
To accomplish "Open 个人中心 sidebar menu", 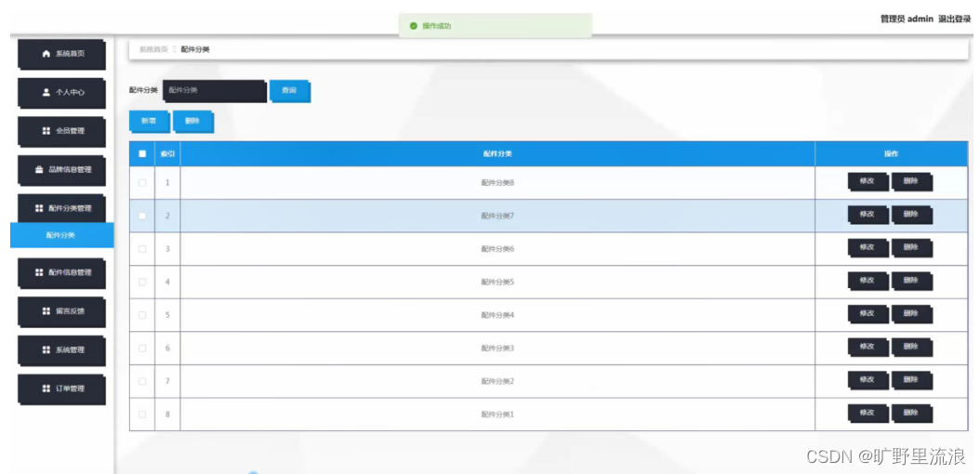I will point(62,92).
